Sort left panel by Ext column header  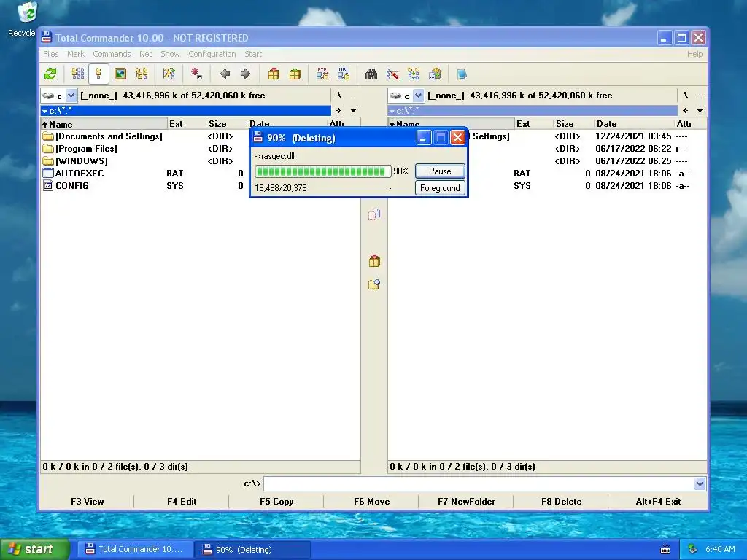pyautogui.click(x=187, y=124)
